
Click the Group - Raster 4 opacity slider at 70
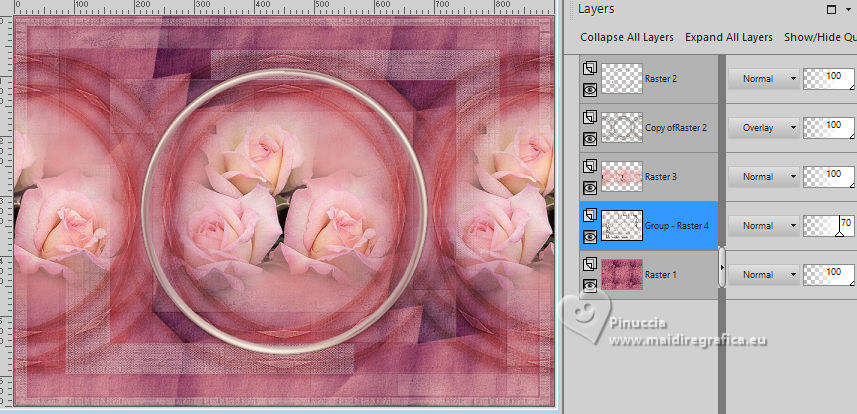point(828,225)
